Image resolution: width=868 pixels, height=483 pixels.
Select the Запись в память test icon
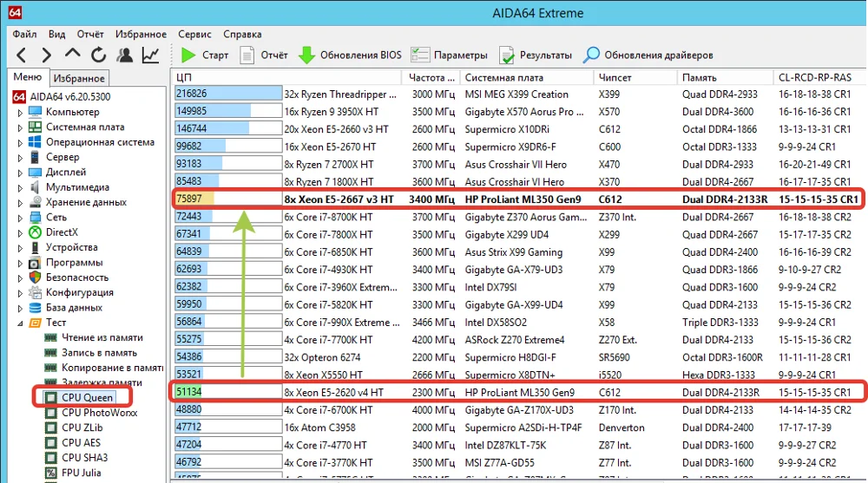[x=50, y=352]
